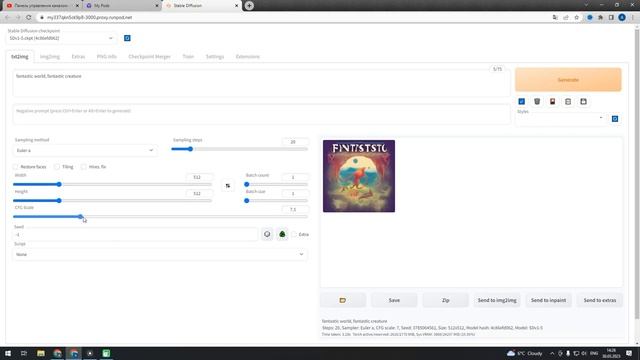This screenshot has width=640, height=360.
Task: Switch to the Extras tab
Action: pos(78,57)
